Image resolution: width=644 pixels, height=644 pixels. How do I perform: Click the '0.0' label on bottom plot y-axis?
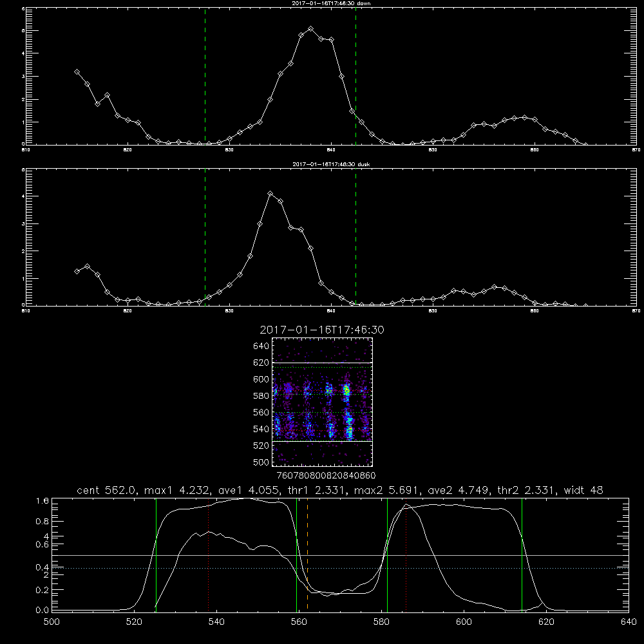pos(43,610)
